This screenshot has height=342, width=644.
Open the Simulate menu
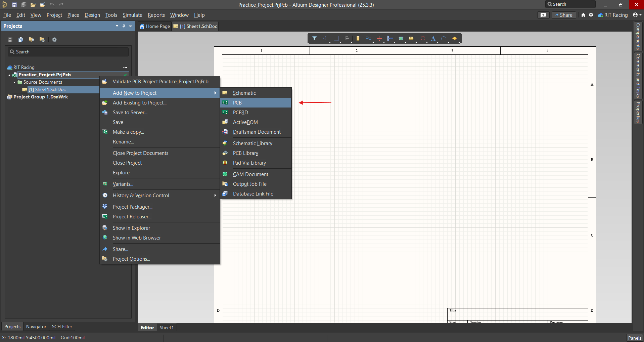tap(132, 15)
